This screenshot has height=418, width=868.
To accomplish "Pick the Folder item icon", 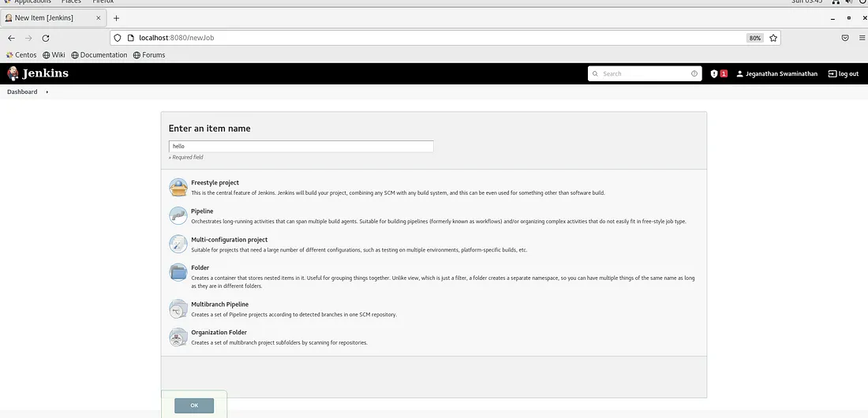I will click(178, 272).
